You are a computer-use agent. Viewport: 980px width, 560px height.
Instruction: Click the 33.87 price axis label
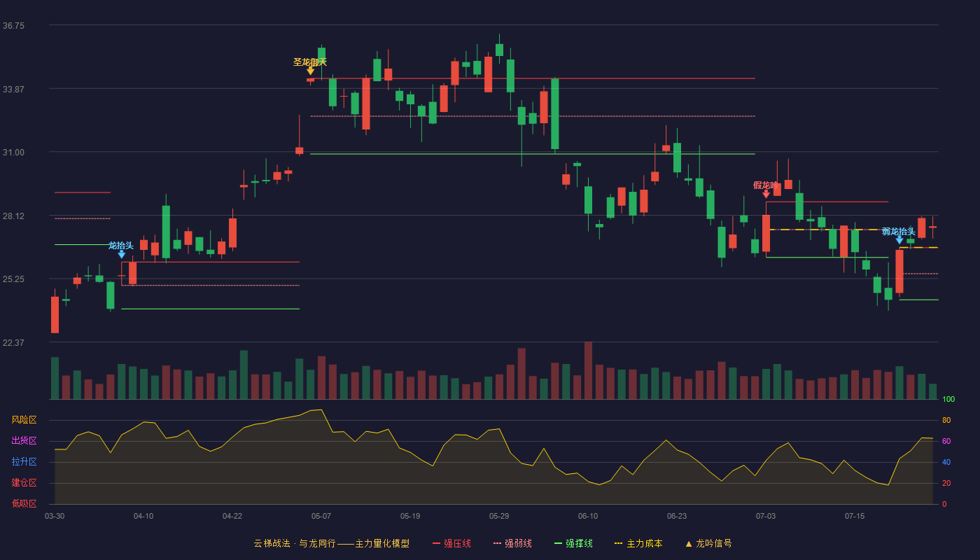[13, 90]
